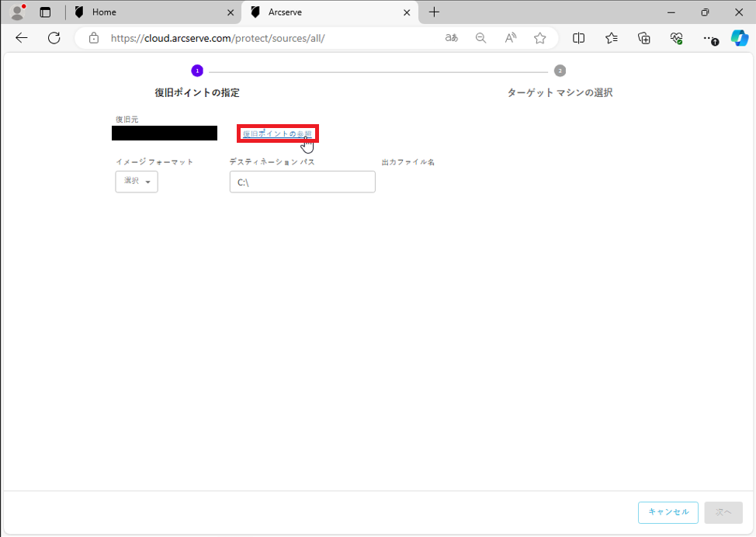Reload the Arcserve page
Image resolution: width=756 pixels, height=537 pixels.
(x=54, y=38)
